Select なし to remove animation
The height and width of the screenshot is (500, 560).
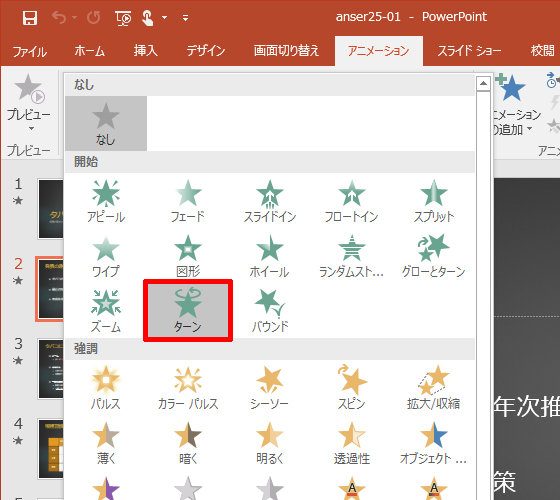pyautogui.click(x=106, y=123)
